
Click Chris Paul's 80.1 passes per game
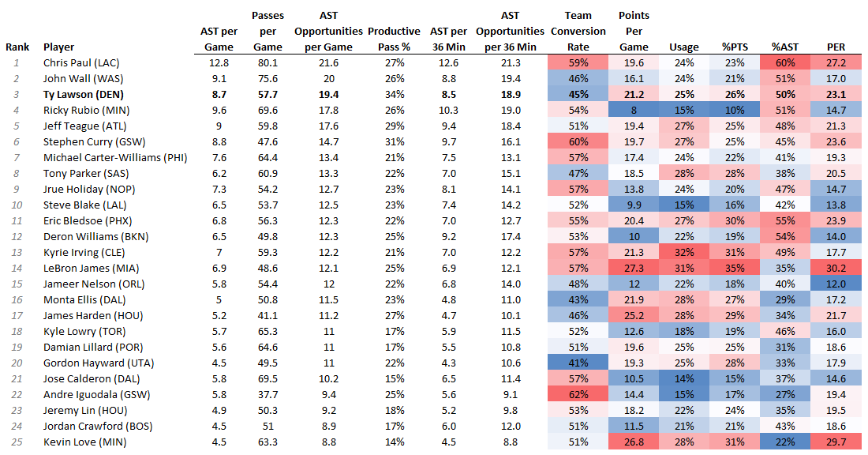268,63
